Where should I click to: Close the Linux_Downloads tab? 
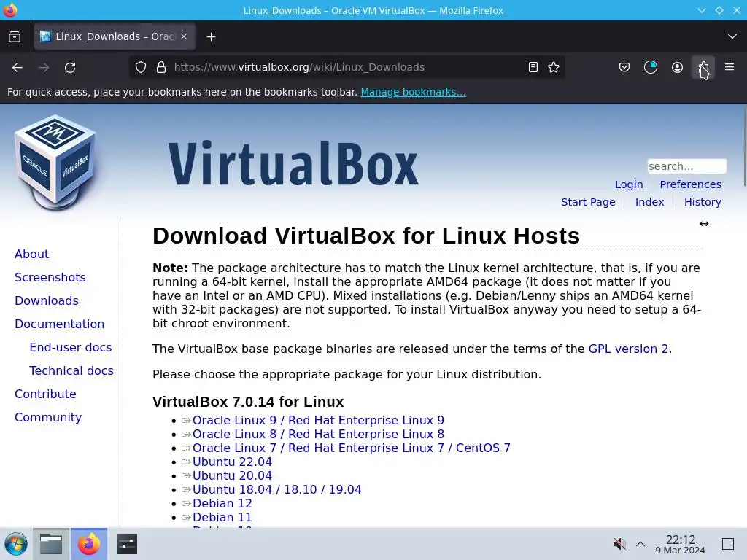[x=184, y=36]
